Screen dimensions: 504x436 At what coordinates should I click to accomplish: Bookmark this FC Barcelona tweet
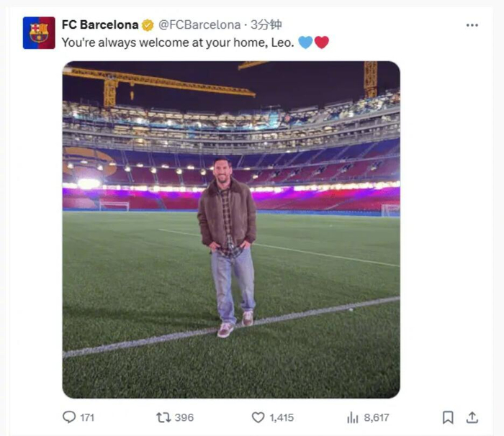448,417
